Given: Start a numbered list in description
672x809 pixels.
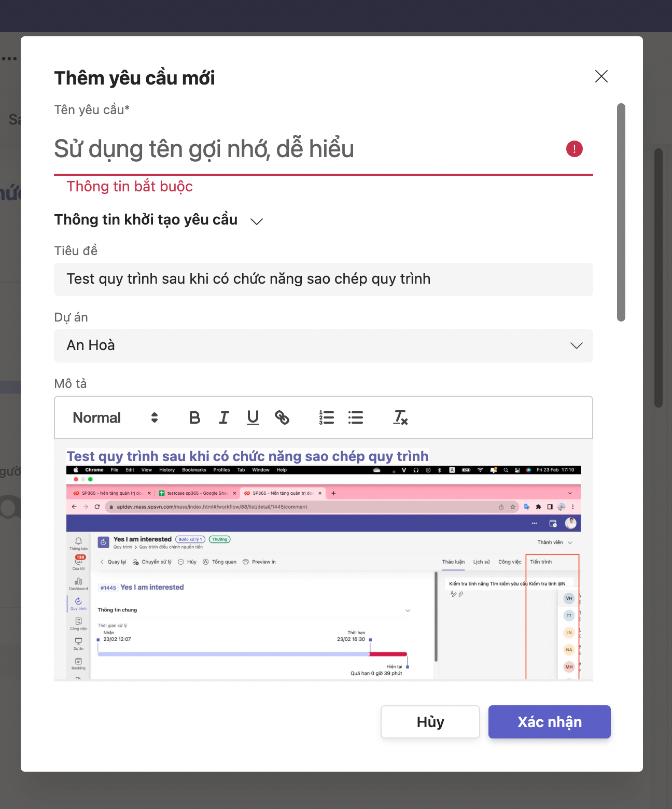Looking at the screenshot, I should (327, 417).
